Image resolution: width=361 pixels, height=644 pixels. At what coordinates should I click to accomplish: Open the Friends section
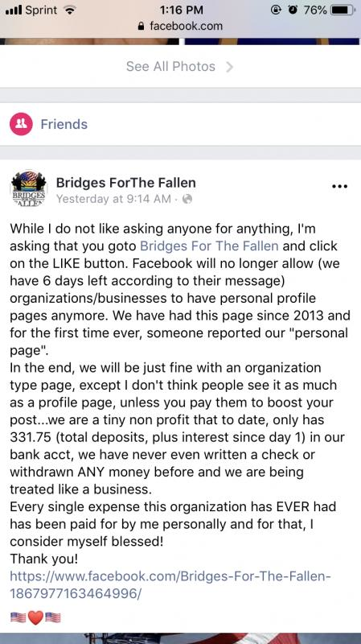64,124
